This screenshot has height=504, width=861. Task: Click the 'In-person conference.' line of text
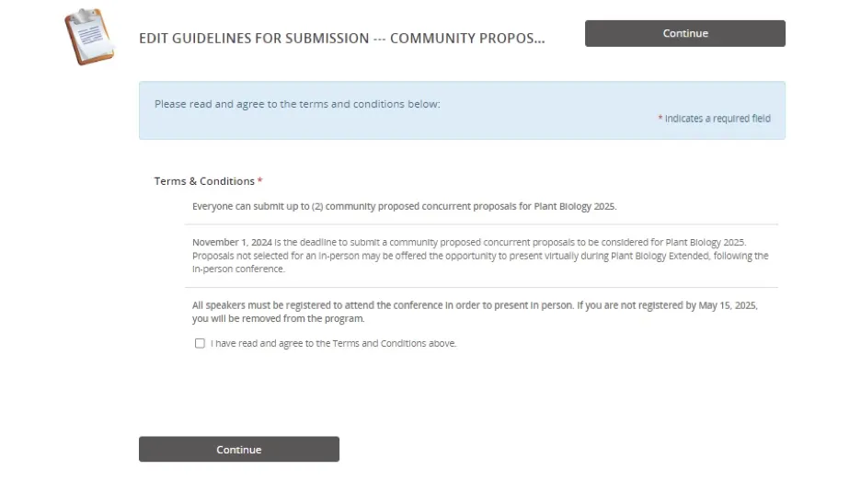click(238, 269)
